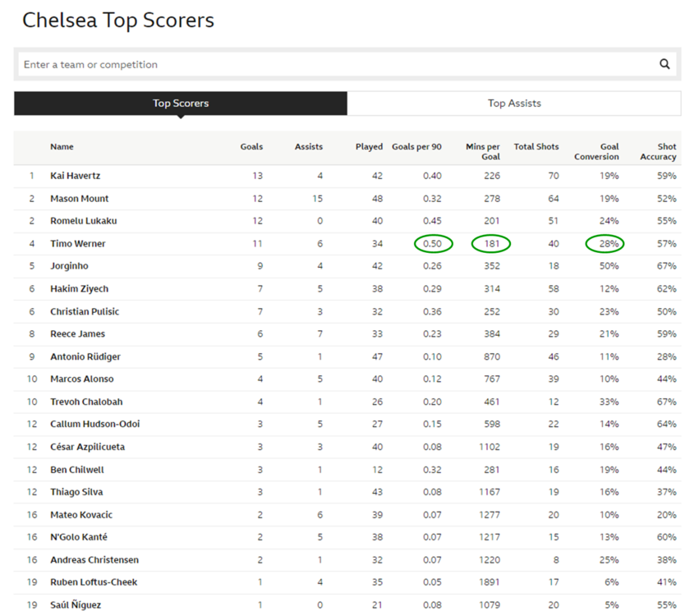Click the Name column header
This screenshot has height=616, width=685.
tap(62, 147)
